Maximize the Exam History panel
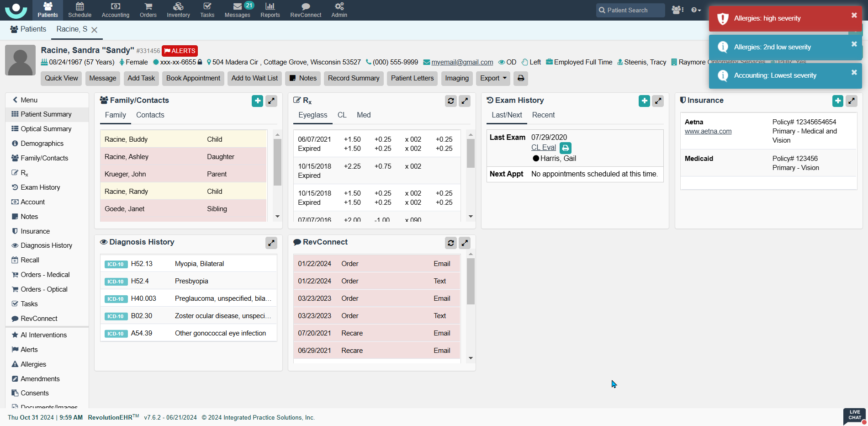The height and width of the screenshot is (426, 868). [658, 101]
